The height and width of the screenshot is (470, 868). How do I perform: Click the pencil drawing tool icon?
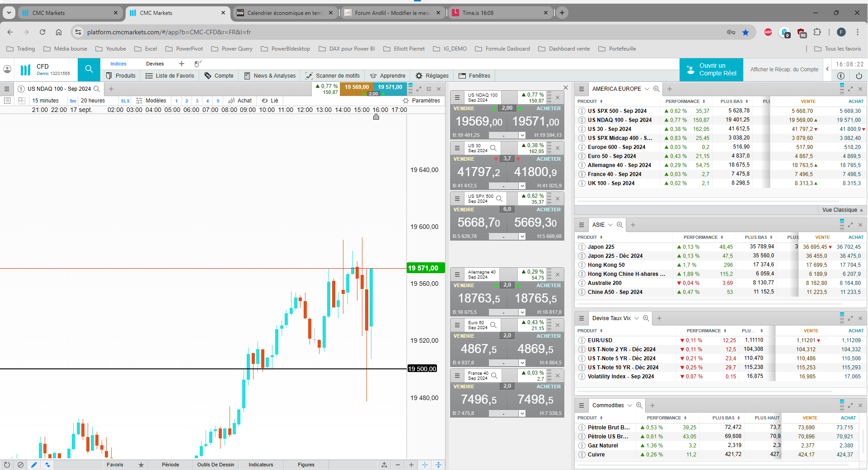[x=34, y=465]
